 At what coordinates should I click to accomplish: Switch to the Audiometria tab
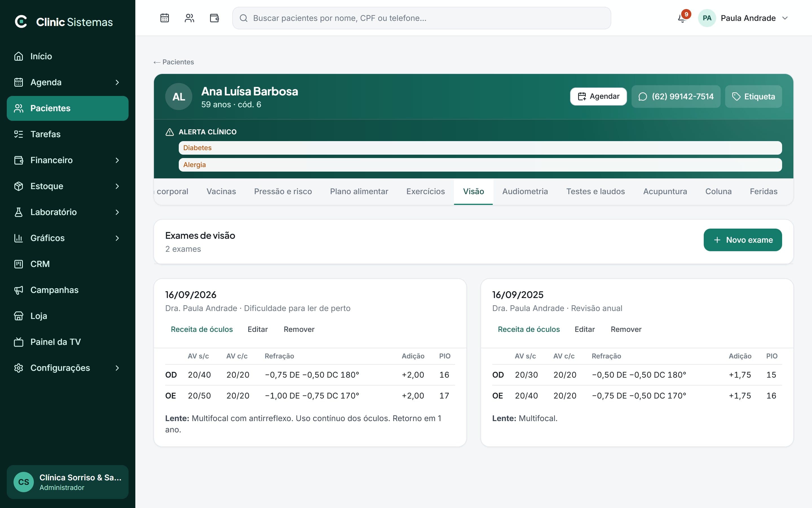525,192
